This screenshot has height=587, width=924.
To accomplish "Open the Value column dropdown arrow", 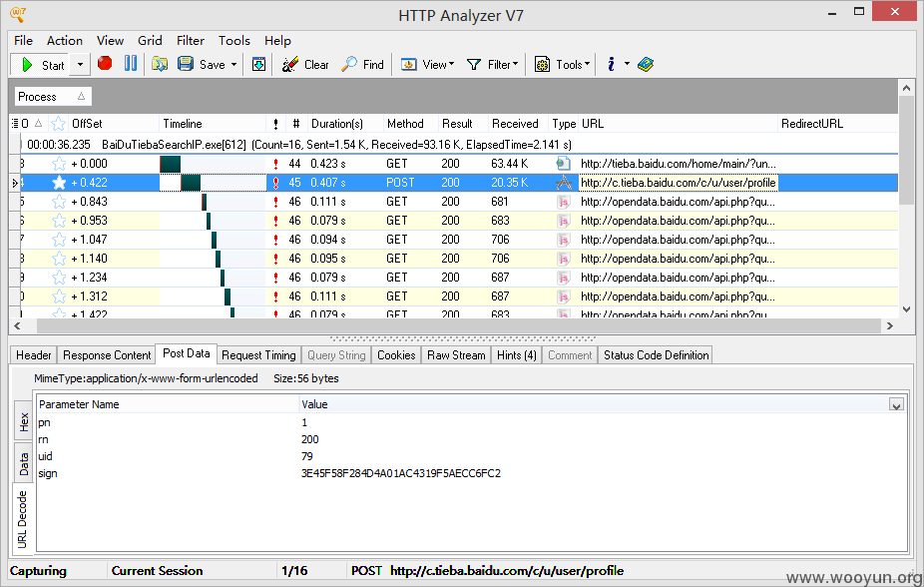I will pos(896,404).
